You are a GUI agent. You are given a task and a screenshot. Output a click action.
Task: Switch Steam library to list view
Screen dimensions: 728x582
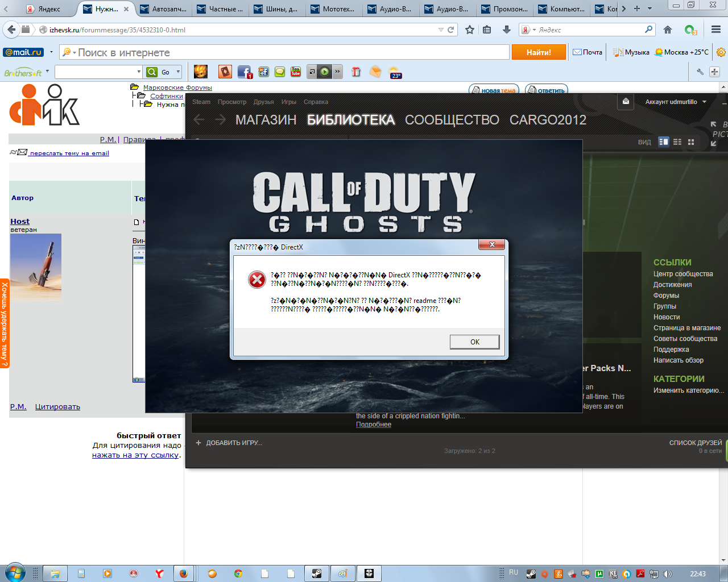677,142
